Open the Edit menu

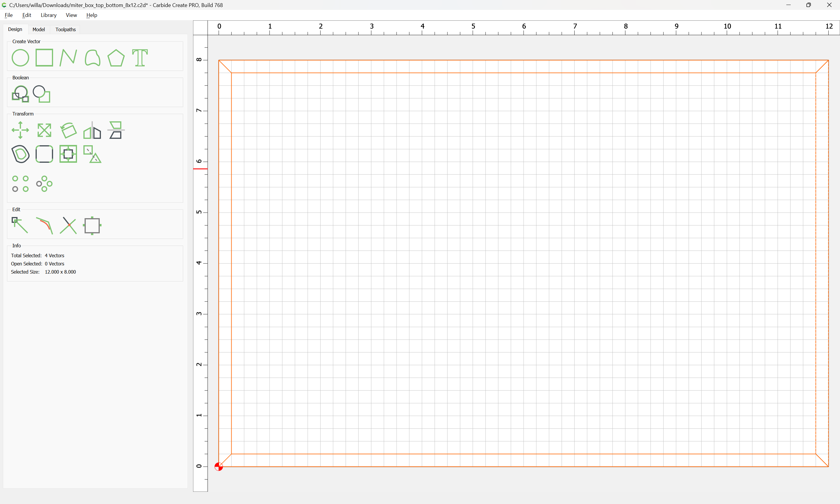(x=27, y=15)
